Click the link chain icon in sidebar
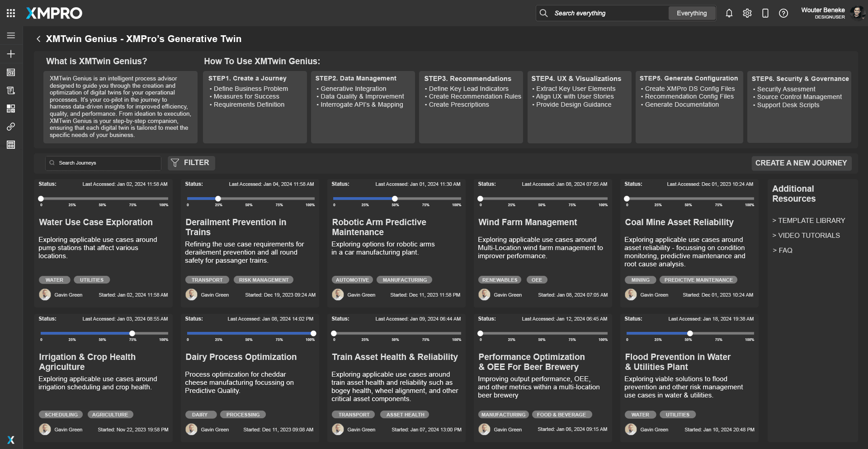 tap(11, 127)
